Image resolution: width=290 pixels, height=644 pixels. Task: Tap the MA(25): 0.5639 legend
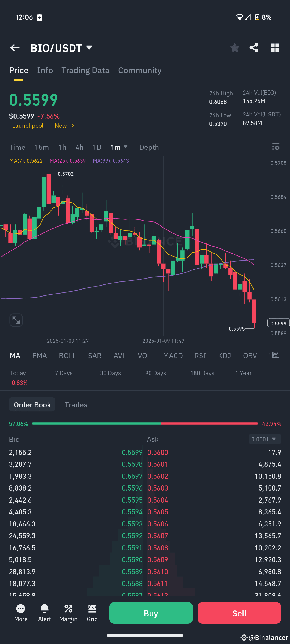point(68,161)
